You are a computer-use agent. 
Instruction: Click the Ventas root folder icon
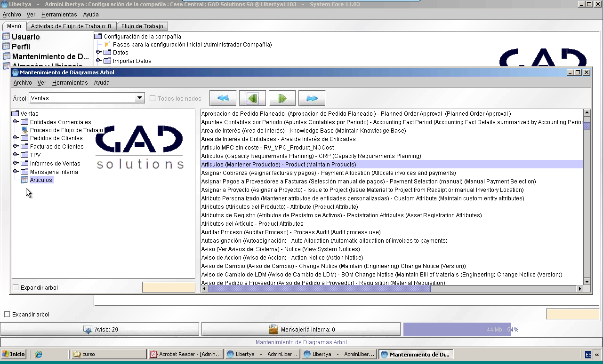[15, 113]
